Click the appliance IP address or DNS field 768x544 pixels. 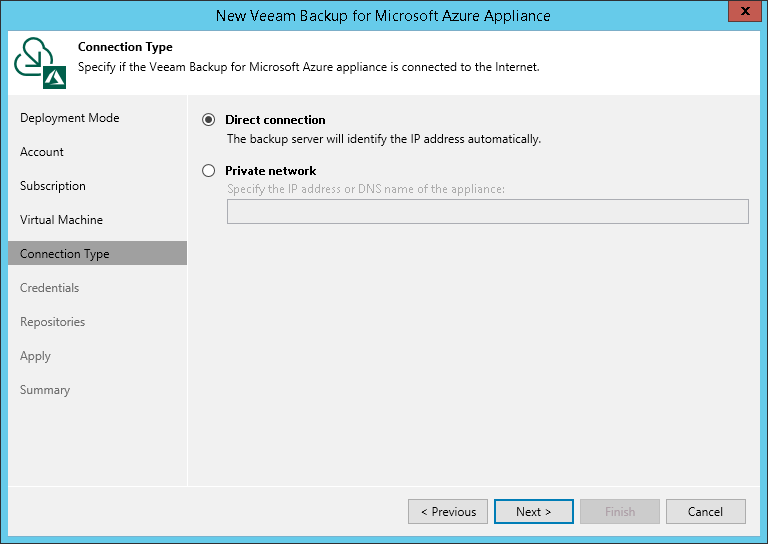click(487, 212)
